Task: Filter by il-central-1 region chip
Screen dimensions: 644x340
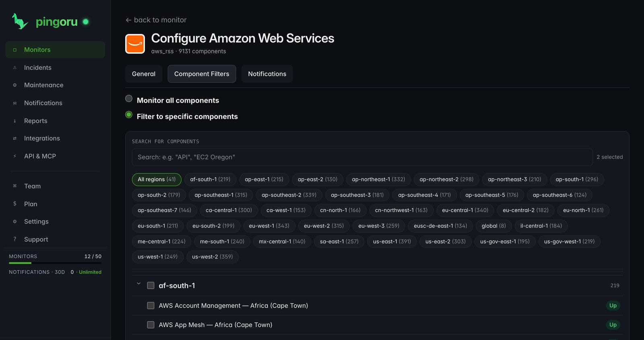Action: (x=541, y=226)
